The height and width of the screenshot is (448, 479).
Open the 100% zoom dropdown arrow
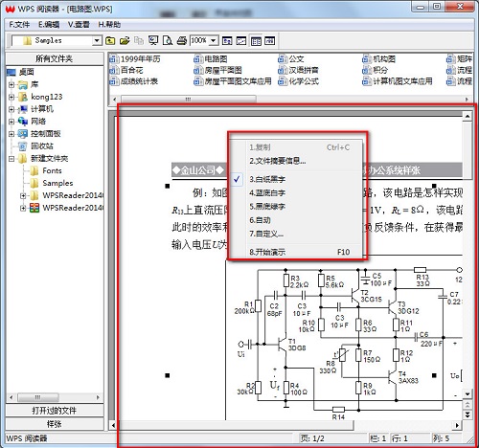(214, 40)
